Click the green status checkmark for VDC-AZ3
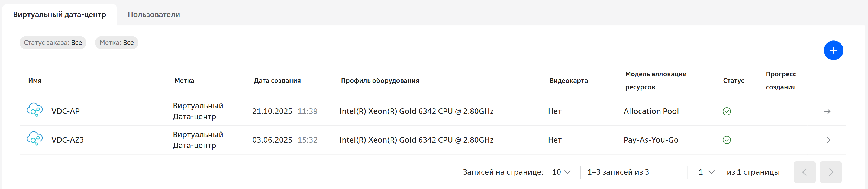Image resolution: width=868 pixels, height=189 pixels. (x=727, y=140)
